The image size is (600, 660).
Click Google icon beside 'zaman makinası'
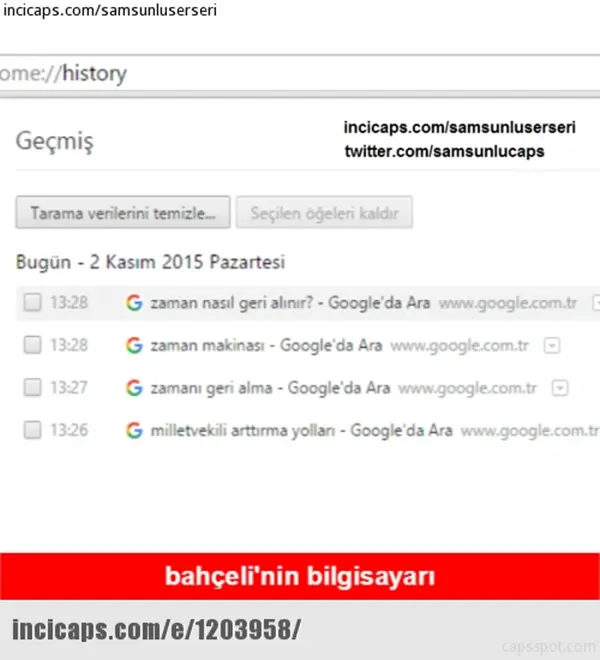(x=134, y=345)
